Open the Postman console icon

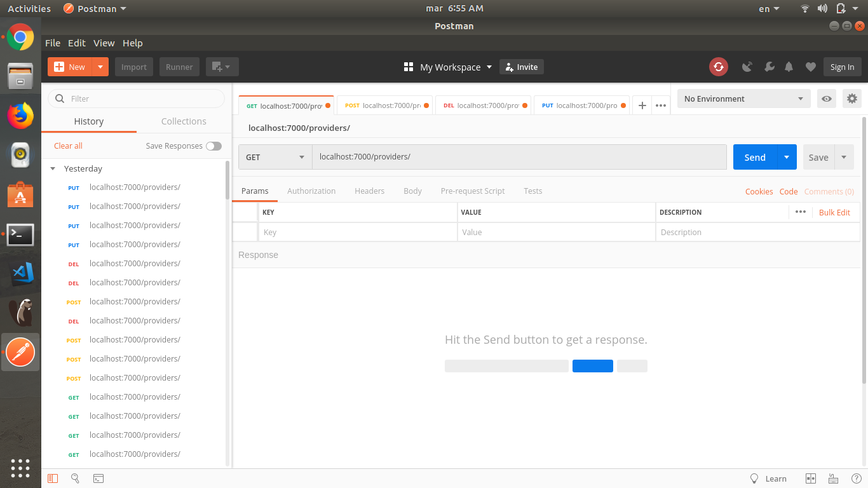point(98,478)
